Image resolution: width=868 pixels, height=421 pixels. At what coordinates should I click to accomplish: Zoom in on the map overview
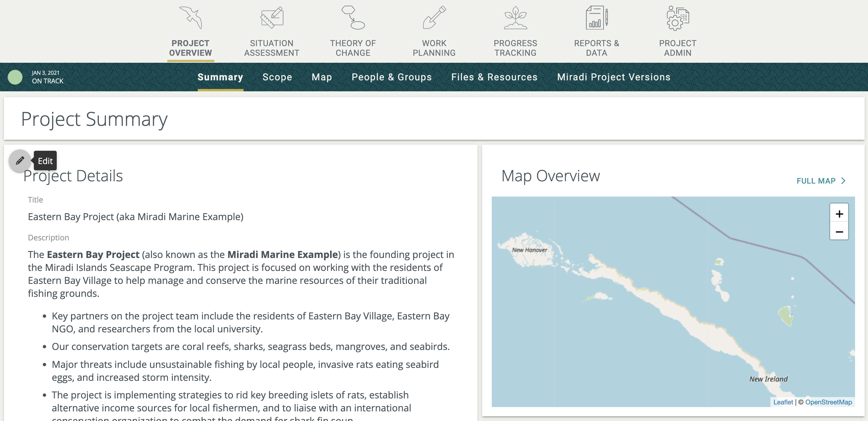[x=839, y=214]
